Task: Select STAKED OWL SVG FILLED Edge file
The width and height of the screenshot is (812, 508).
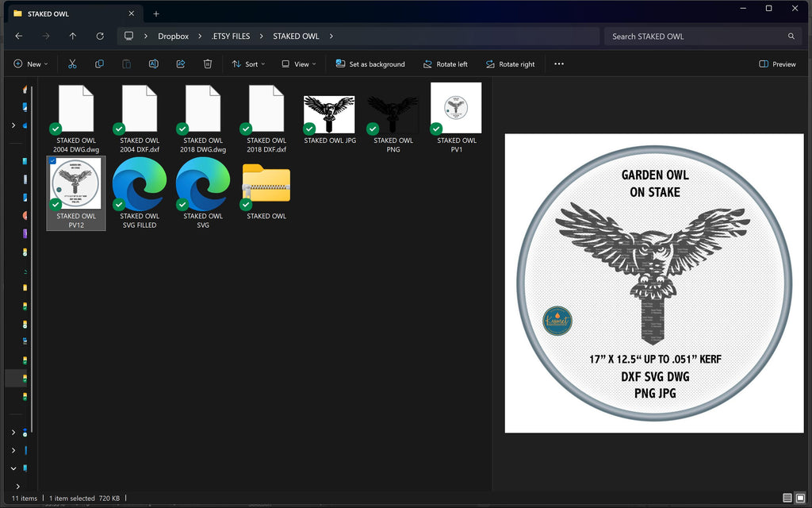Action: [140, 193]
